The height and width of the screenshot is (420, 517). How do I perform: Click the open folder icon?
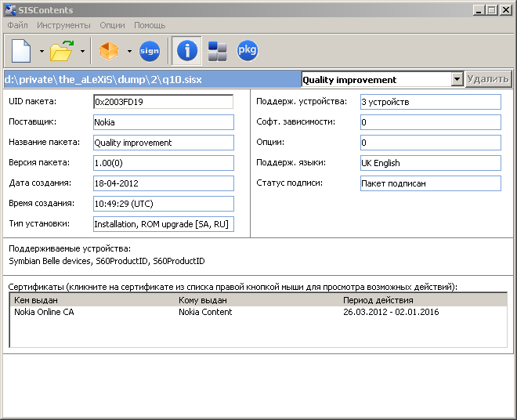pyautogui.click(x=62, y=51)
